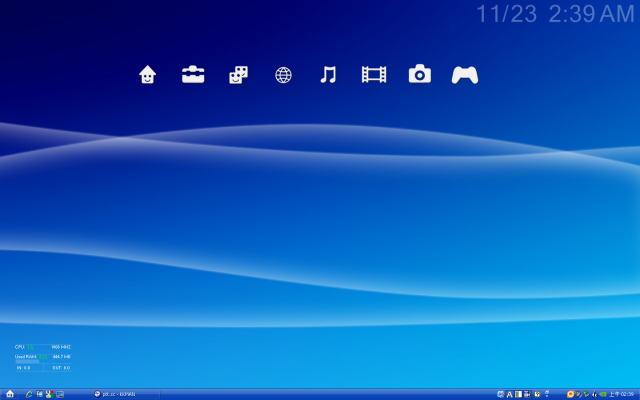Click the taskbar clock showing 02:39
Screen dimensions: 640x400
[x=622, y=394]
